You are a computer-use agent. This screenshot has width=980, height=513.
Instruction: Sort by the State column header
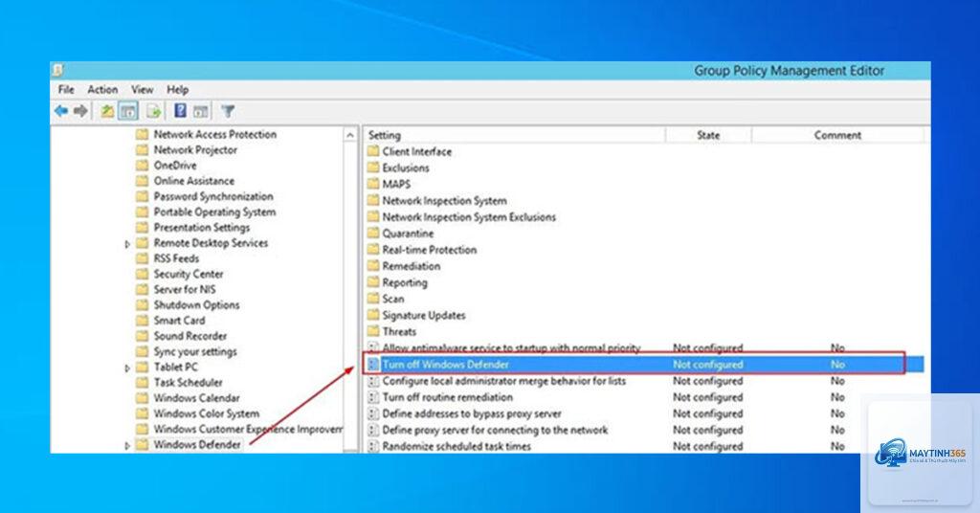click(708, 135)
